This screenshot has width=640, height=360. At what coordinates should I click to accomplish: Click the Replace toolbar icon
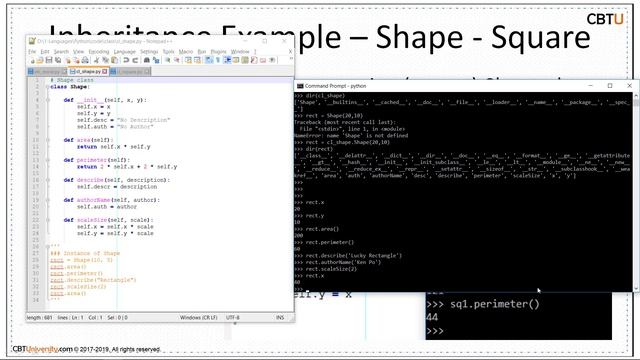coord(156,60)
